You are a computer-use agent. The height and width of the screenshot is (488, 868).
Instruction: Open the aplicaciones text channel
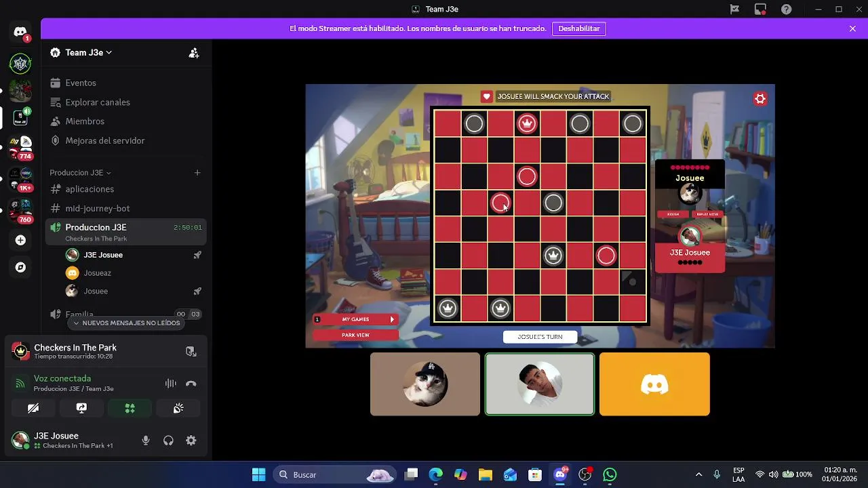tap(126, 189)
